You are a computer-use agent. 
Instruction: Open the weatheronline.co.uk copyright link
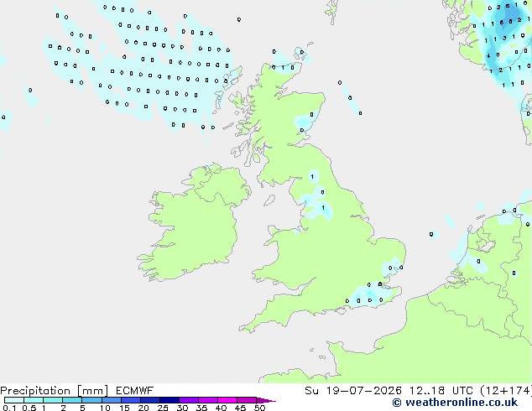point(455,403)
